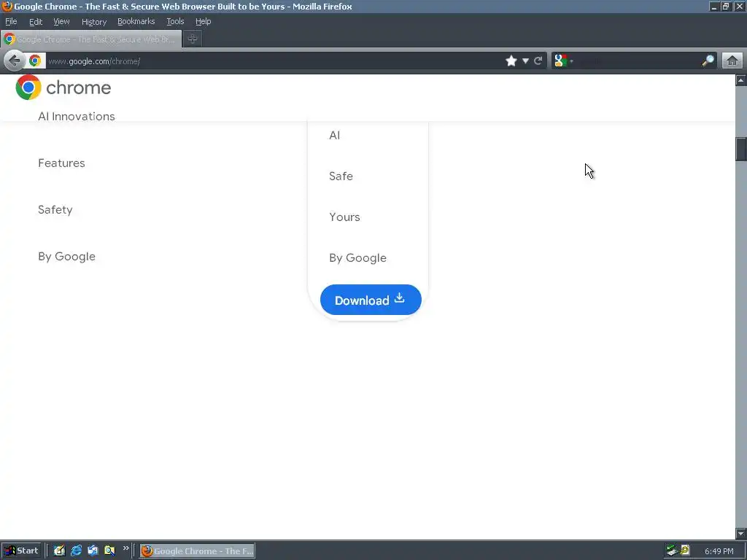Click By Google in the center menu
The image size is (747, 560).
click(x=357, y=258)
